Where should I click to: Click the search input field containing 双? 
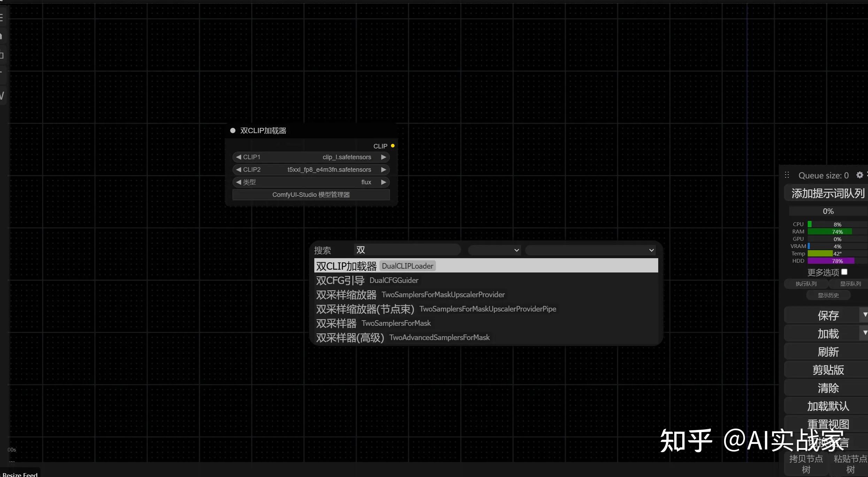407,250
